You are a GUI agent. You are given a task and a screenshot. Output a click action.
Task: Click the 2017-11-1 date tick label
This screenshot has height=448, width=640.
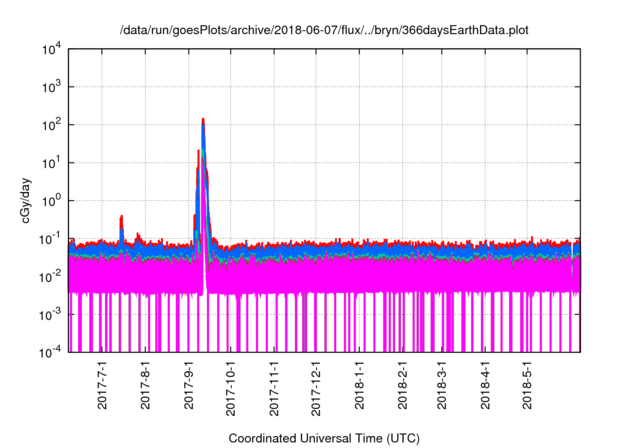click(274, 388)
